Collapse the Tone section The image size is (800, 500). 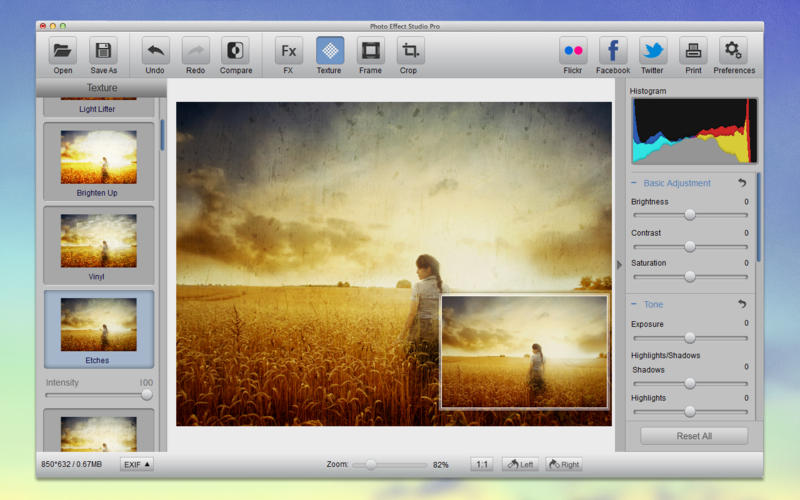[635, 304]
